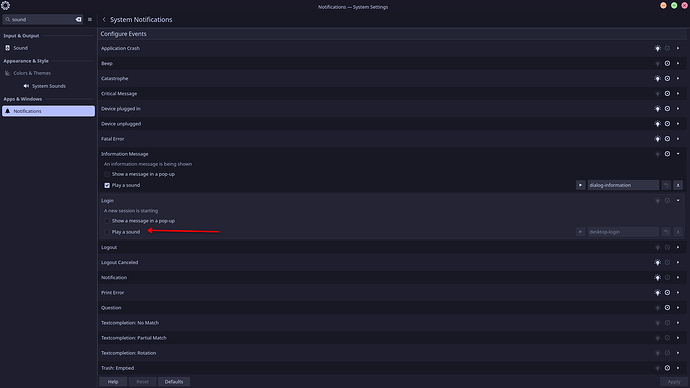Select 'Textcompletion: Partial Match' event

(x=392, y=338)
